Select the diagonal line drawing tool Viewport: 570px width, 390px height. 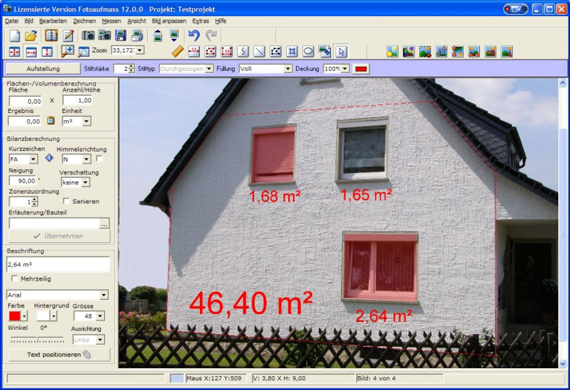pyautogui.click(x=259, y=52)
